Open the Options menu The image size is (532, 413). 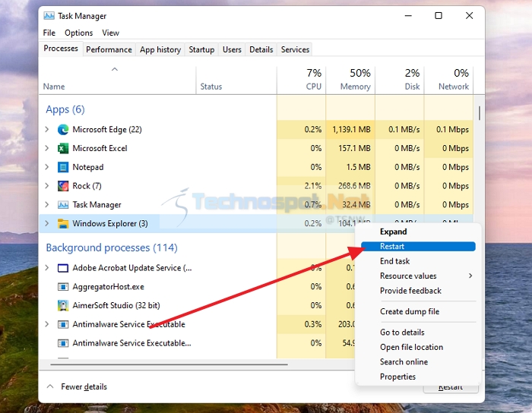point(79,33)
